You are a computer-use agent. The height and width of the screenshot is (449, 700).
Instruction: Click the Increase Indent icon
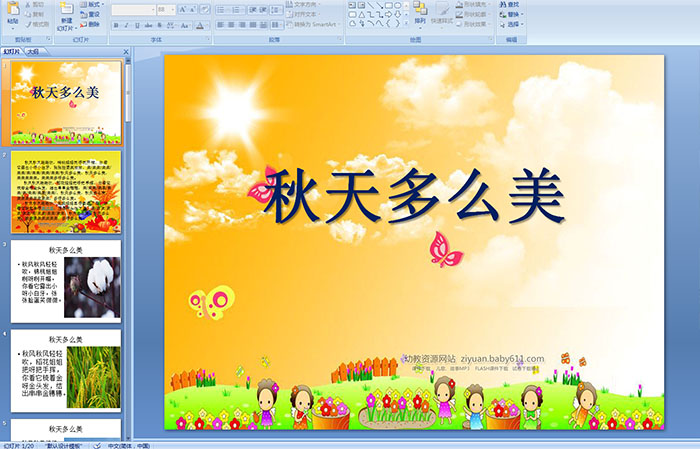pyautogui.click(x=263, y=10)
